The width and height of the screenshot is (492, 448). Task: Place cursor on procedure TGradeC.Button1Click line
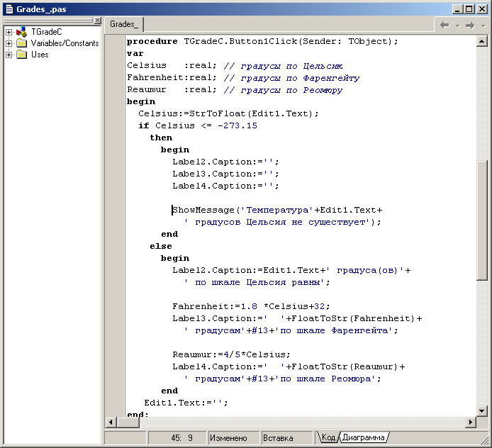pos(262,41)
